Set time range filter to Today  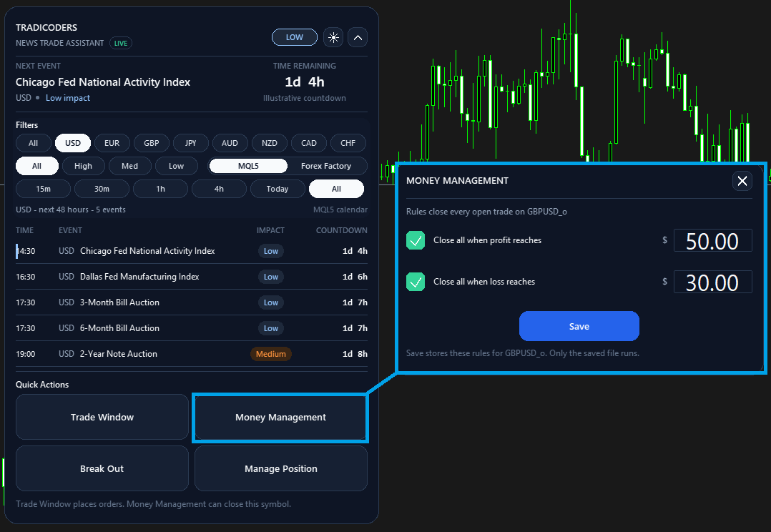278,189
